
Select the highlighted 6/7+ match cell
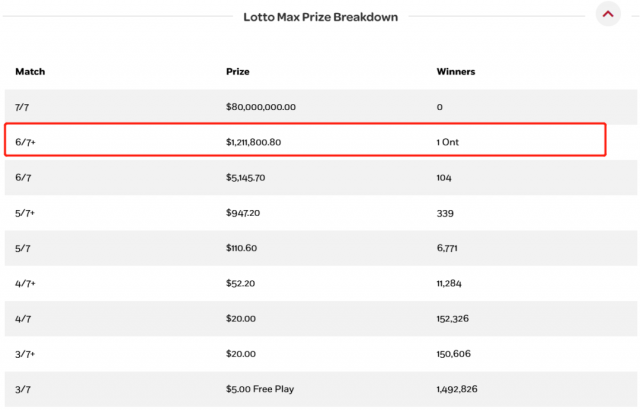26,142
